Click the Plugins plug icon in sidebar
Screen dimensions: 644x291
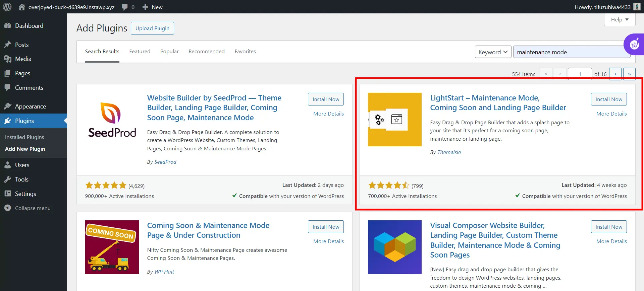click(7, 121)
